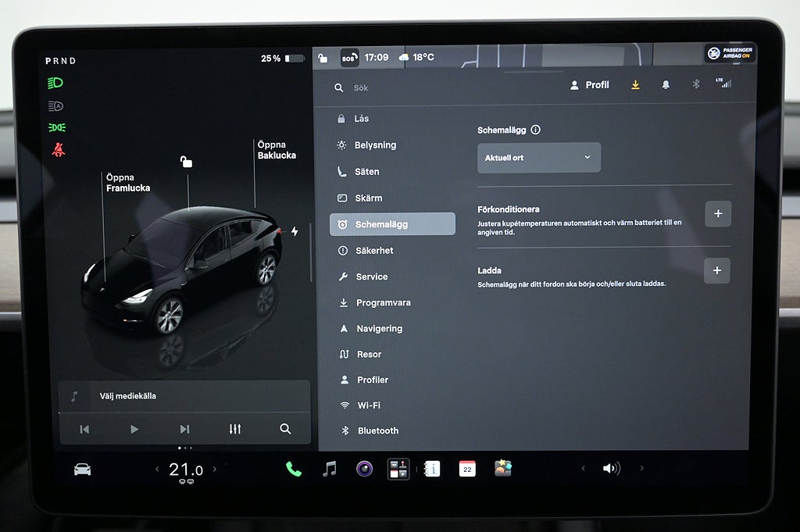Increase cabin temperature with right chevron
The height and width of the screenshot is (532, 800).
[215, 469]
